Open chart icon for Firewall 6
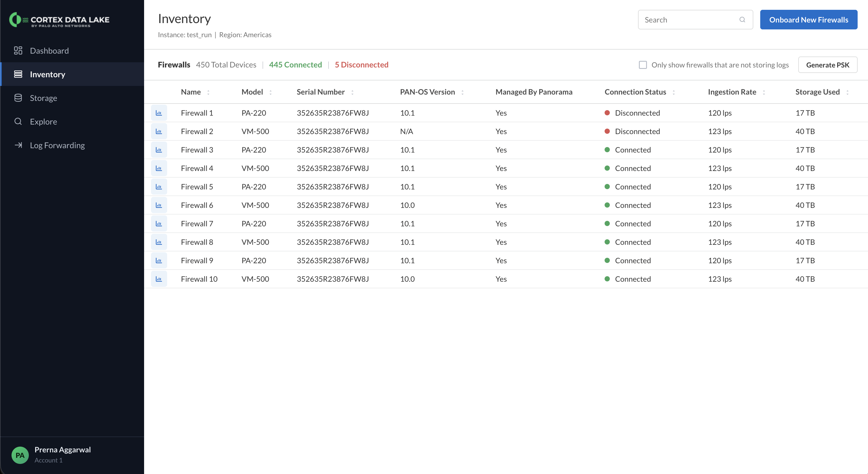 [159, 205]
